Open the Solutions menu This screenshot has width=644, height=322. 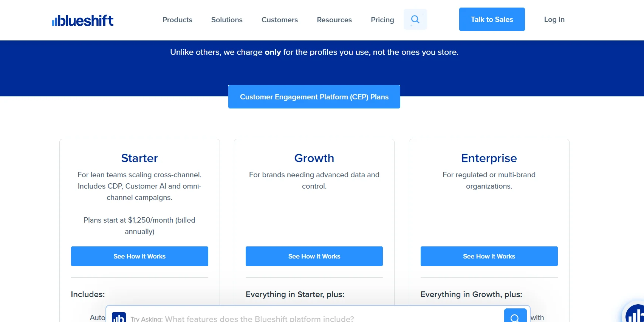pos(227,20)
